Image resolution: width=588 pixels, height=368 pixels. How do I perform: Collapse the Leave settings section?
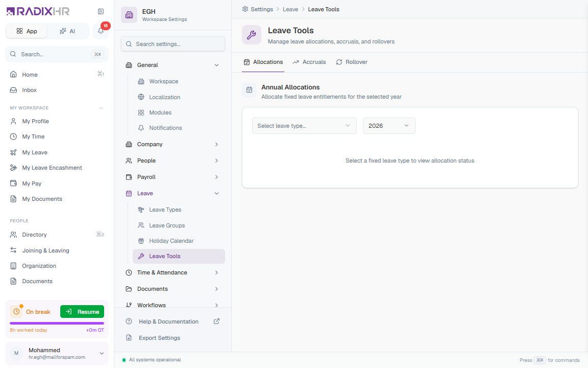[x=173, y=193]
